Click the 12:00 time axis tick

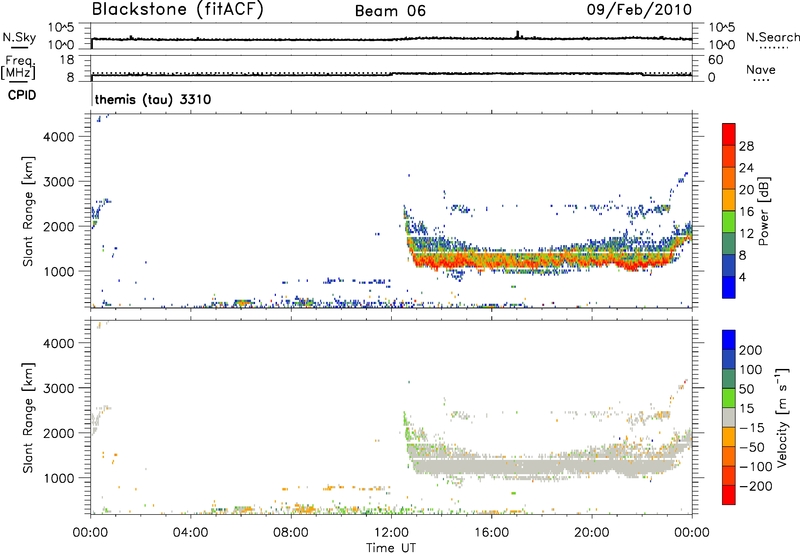pyautogui.click(x=391, y=533)
